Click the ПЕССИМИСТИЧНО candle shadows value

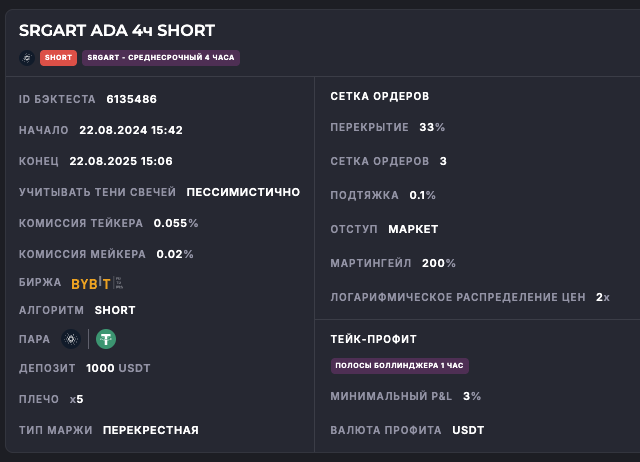(243, 192)
